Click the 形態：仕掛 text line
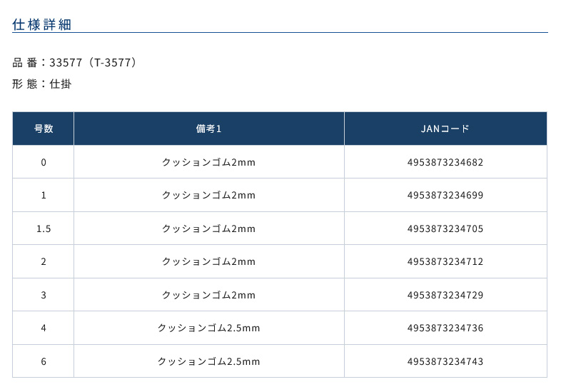 pos(42,84)
